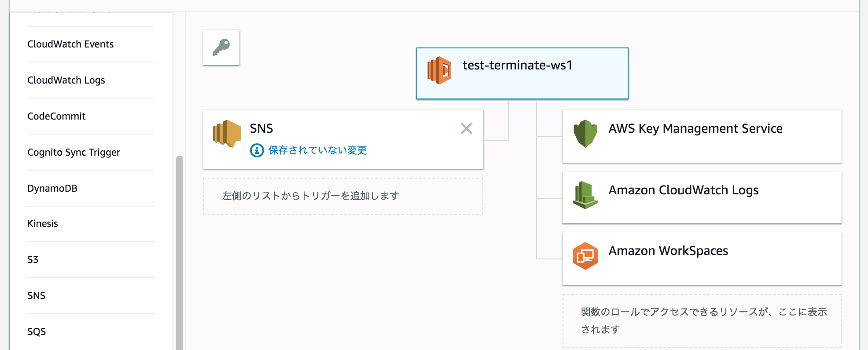Remove the SNS trigger with the X
The width and height of the screenshot is (868, 350).
pos(467,128)
